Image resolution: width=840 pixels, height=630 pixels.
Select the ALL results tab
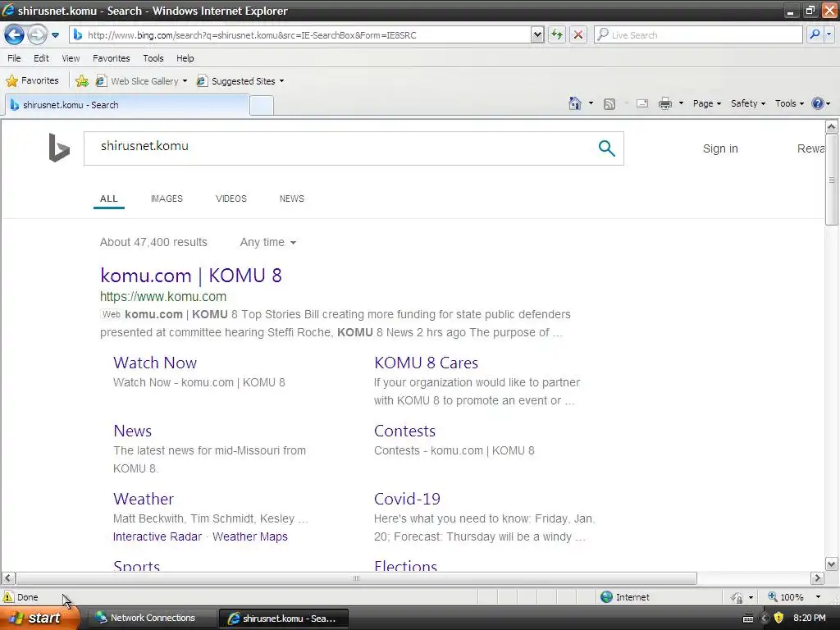tap(109, 199)
